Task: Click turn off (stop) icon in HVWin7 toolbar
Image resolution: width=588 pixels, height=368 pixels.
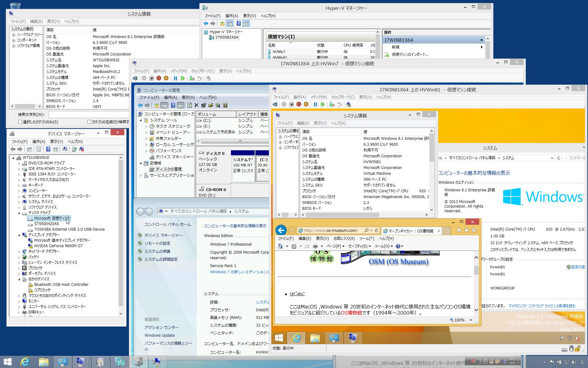Action: point(151,78)
